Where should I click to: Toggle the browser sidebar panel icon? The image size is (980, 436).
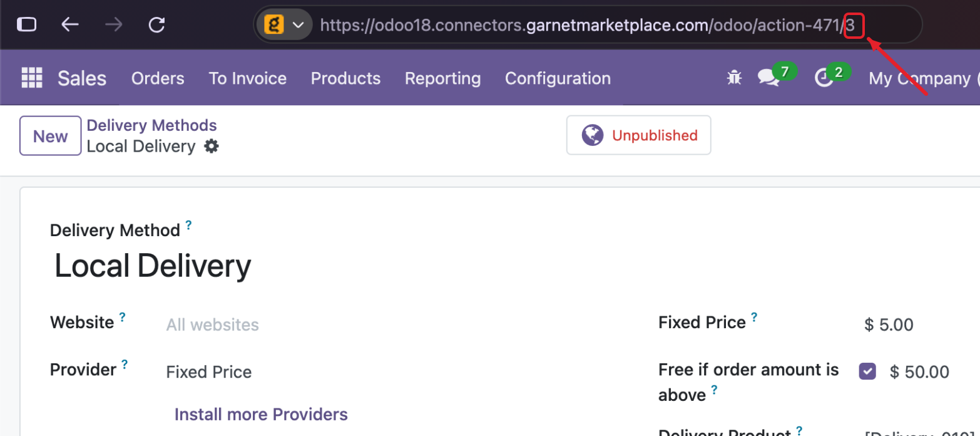click(26, 24)
